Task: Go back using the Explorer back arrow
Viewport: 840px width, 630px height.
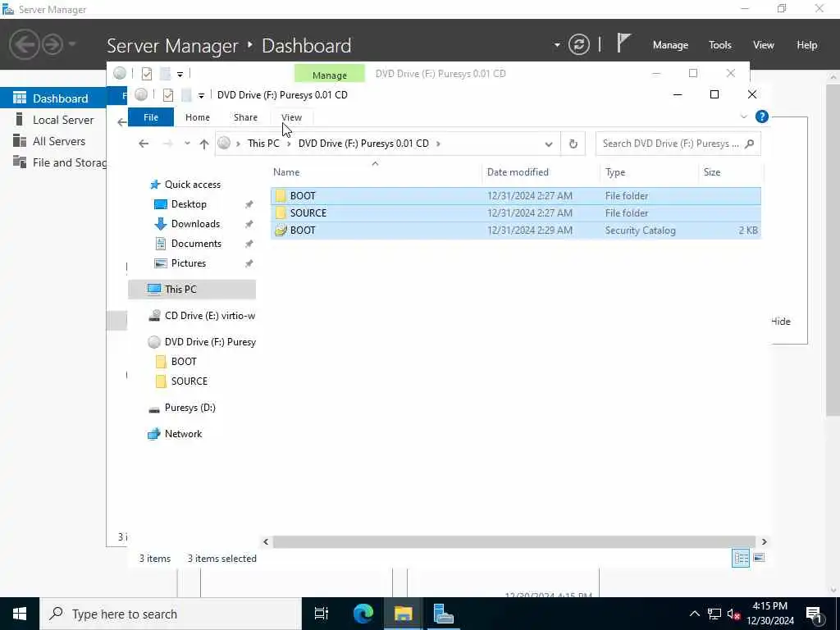Action: [x=143, y=144]
